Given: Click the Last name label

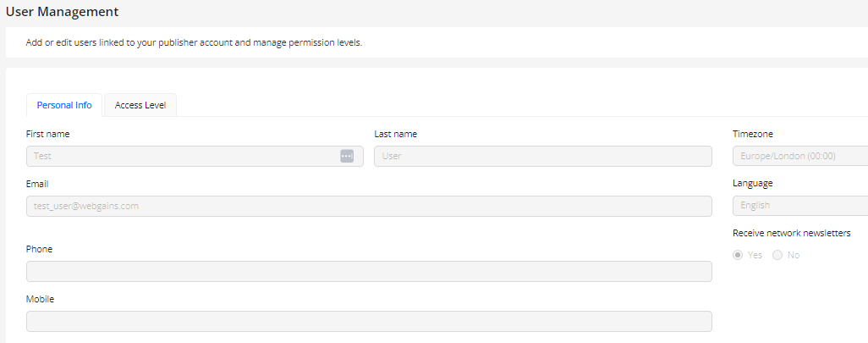Looking at the screenshot, I should pos(395,134).
